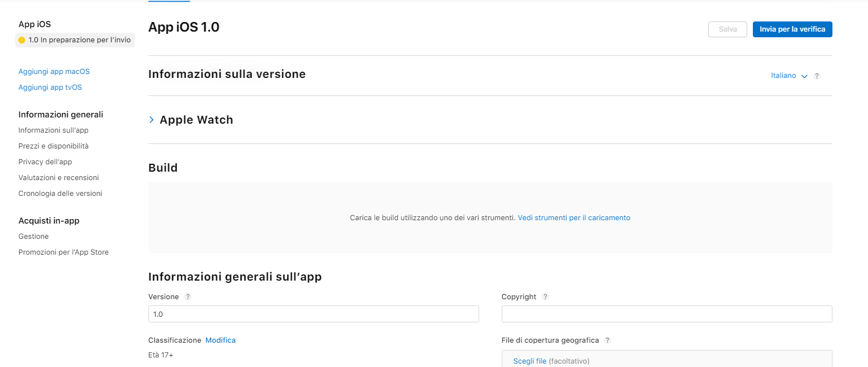Screen dimensions: 868x367
Task: Click help icon for File di copertura geografica
Action: [x=607, y=340]
